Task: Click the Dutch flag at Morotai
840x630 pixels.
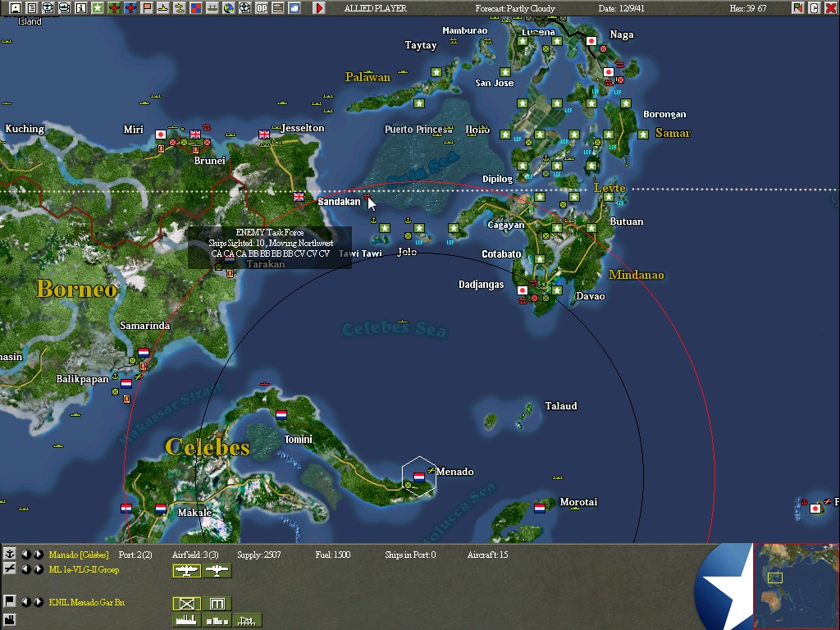Action: (x=540, y=508)
